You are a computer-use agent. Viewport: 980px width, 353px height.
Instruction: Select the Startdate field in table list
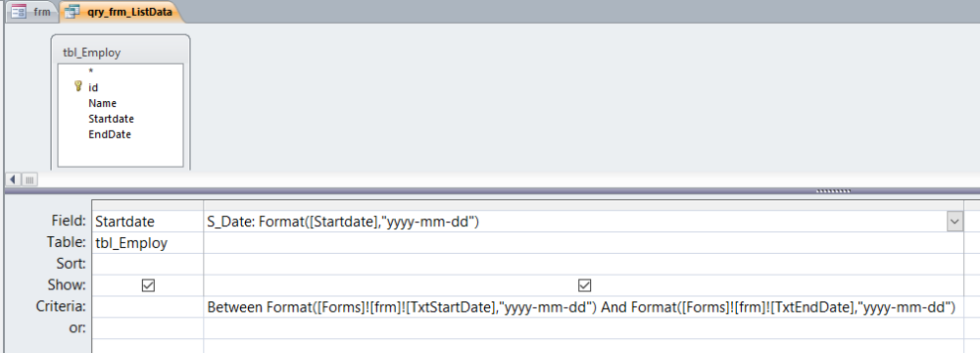tap(112, 119)
